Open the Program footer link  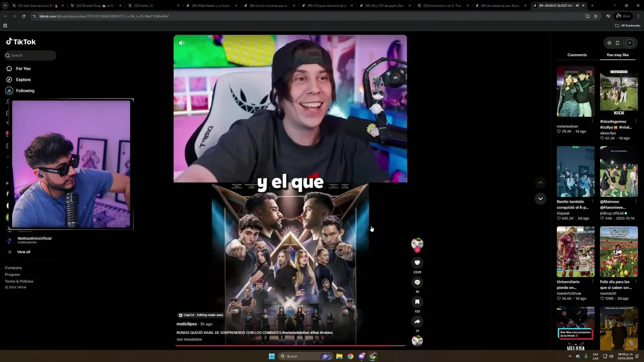(x=13, y=275)
